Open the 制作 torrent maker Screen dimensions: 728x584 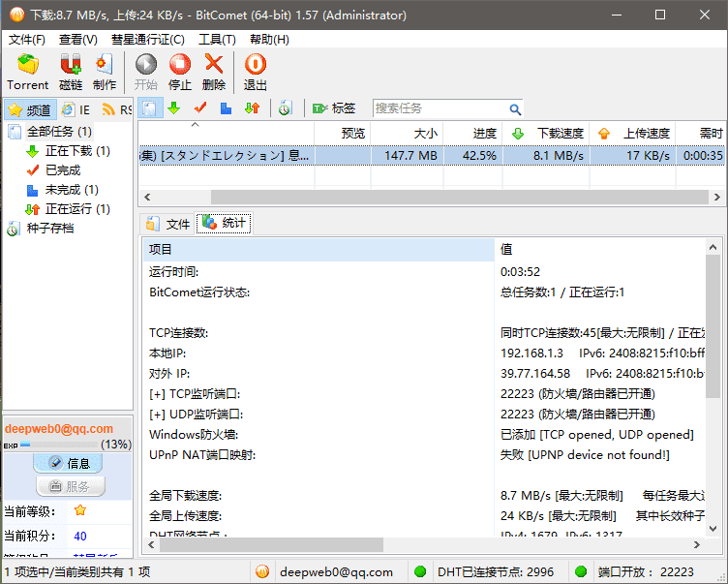(104, 72)
